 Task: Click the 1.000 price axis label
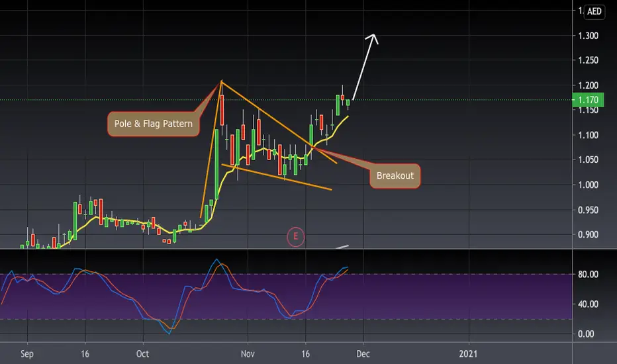click(x=588, y=185)
